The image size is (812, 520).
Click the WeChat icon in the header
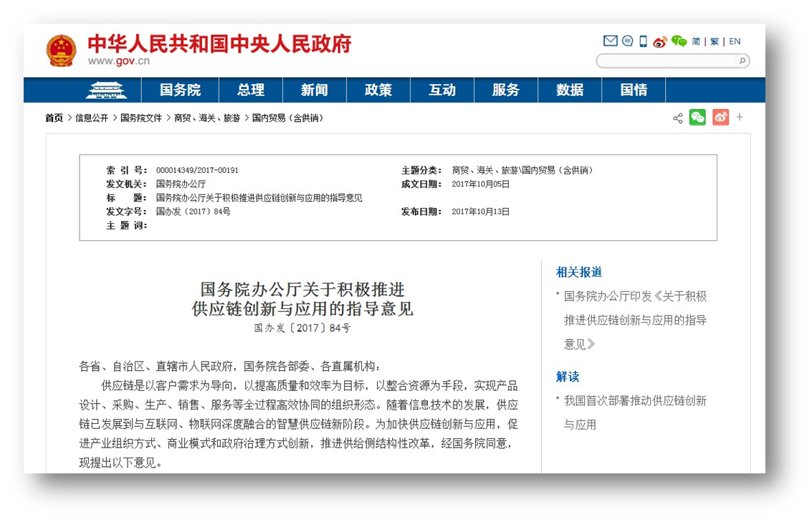[679, 41]
